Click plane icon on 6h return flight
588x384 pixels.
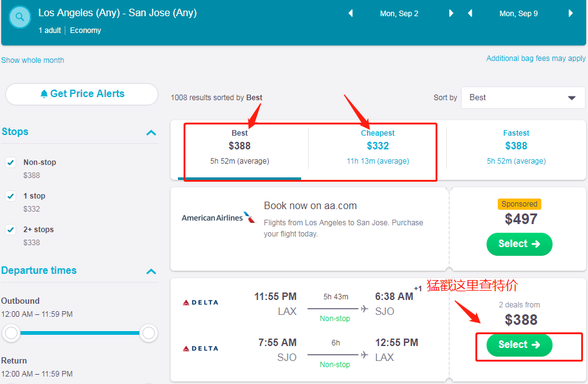364,354
